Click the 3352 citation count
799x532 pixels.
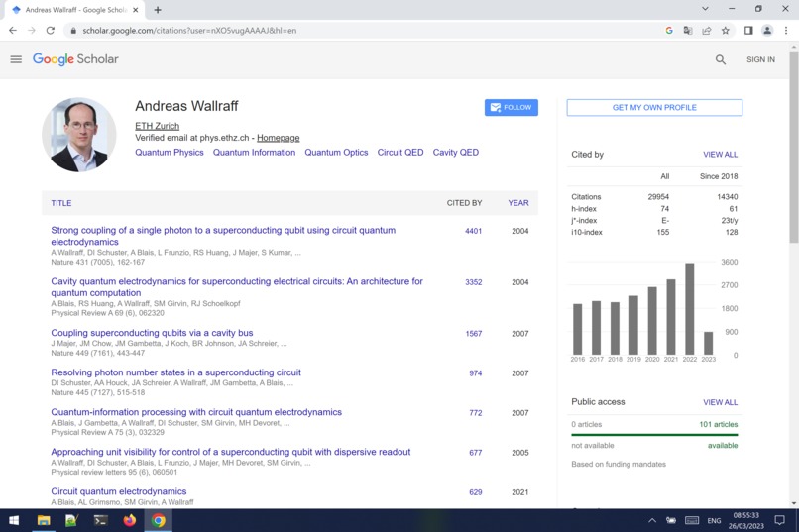point(474,282)
